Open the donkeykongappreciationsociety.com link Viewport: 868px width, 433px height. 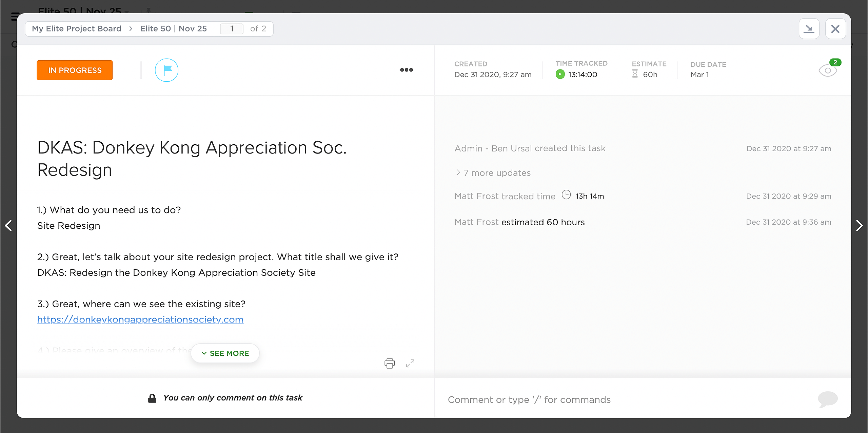point(140,319)
